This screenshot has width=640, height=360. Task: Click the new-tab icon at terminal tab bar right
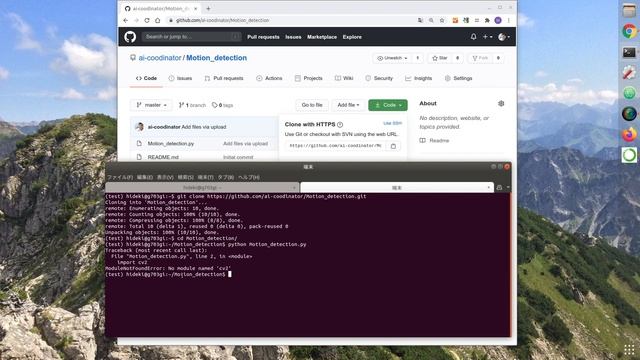[x=499, y=187]
